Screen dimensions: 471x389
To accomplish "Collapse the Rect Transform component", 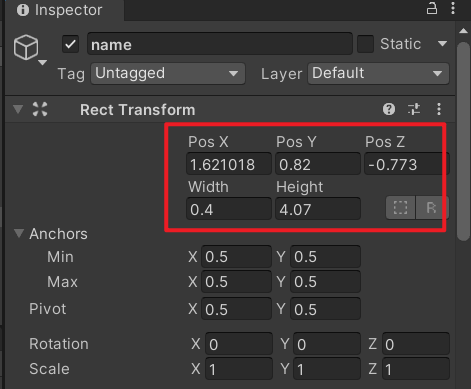I will coord(18,109).
